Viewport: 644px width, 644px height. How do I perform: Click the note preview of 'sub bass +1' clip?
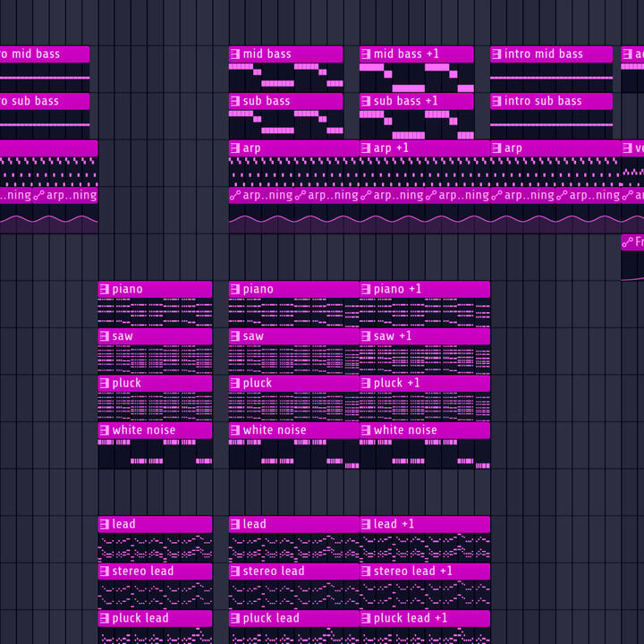click(416, 124)
